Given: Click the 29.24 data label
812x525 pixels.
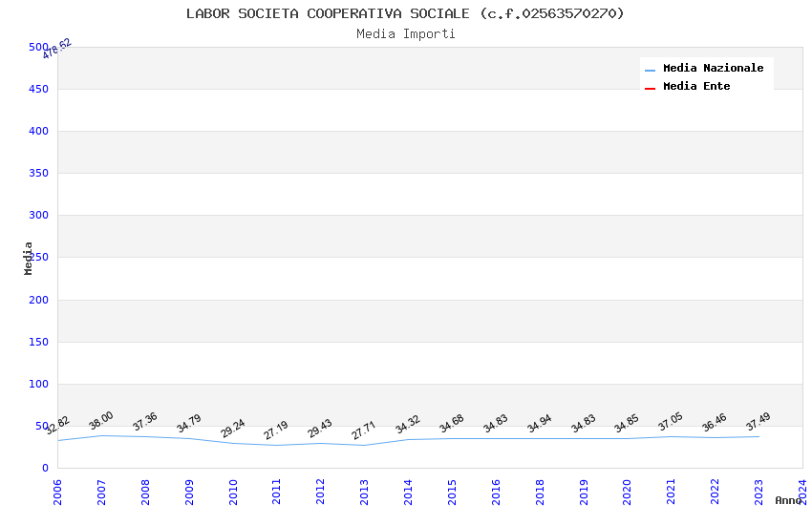Looking at the screenshot, I should point(233,429).
